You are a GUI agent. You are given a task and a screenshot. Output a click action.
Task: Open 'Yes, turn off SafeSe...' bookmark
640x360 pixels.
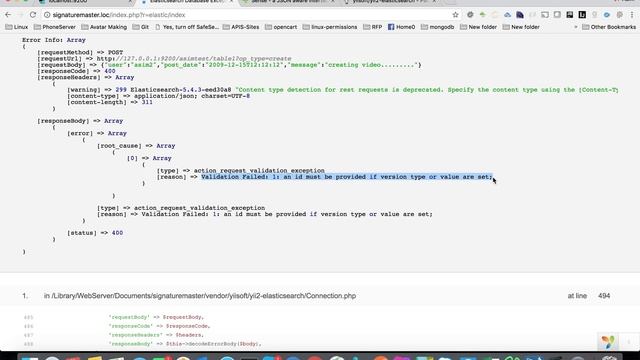coord(187,27)
